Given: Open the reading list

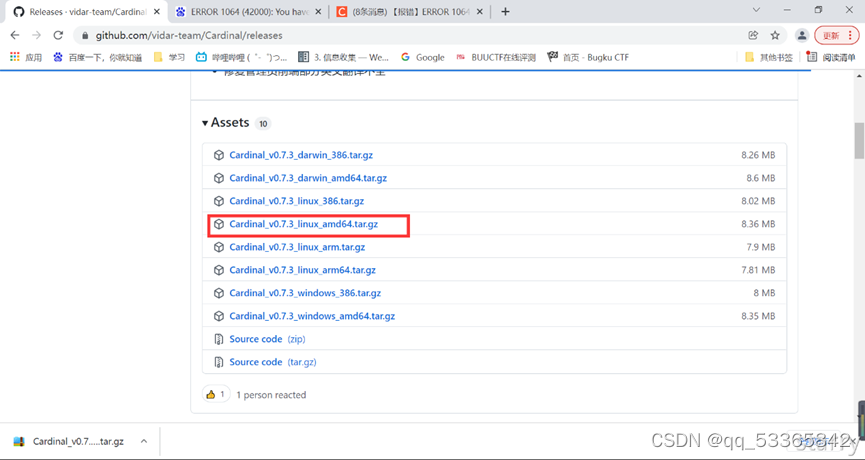Looking at the screenshot, I should pos(831,57).
